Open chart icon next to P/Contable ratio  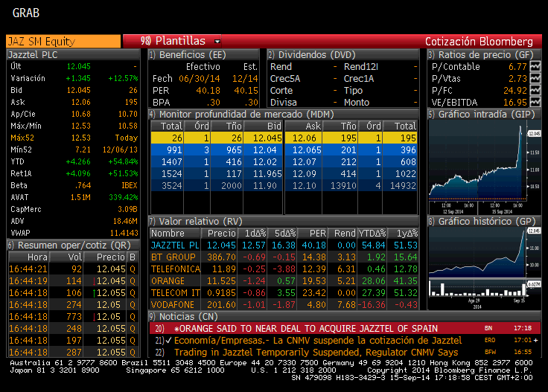pos(535,66)
